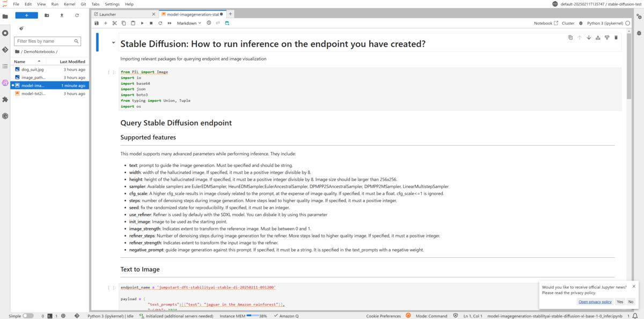The width and height of the screenshot is (644, 319).
Task: Open the running terminals and kernels panel
Action: click(5, 33)
